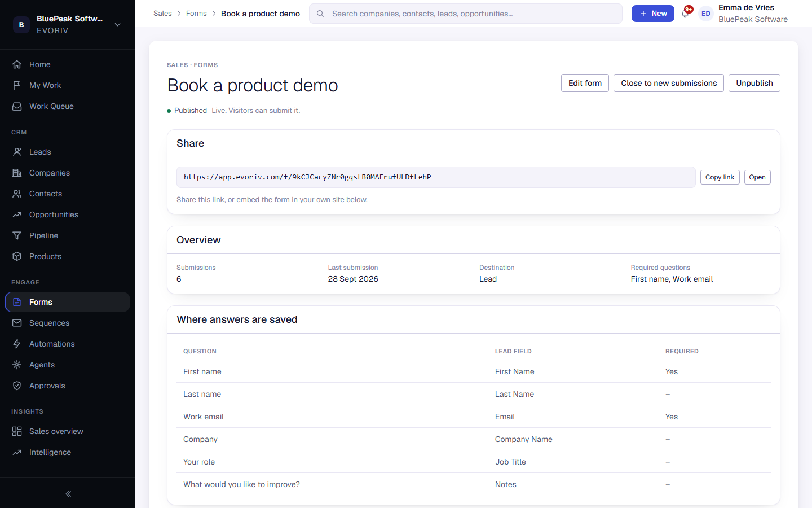Click the Agents sparkle icon
Image resolution: width=812 pixels, height=508 pixels.
click(x=17, y=365)
